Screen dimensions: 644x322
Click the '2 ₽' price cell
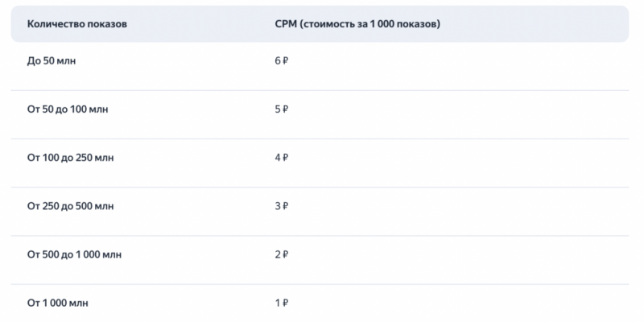pos(281,255)
